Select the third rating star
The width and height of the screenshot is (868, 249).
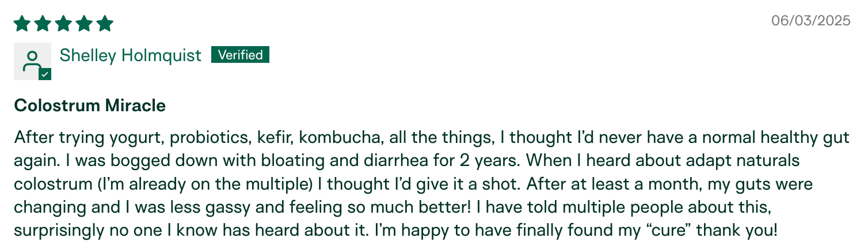(63, 24)
